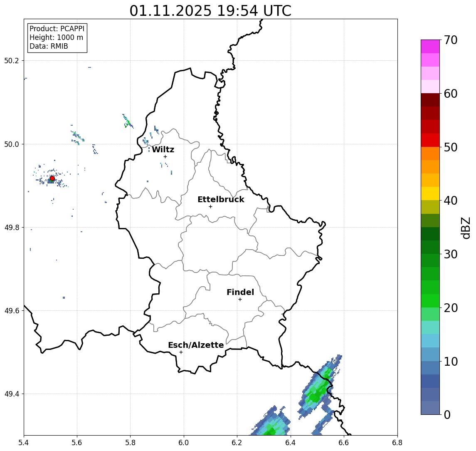Select the 'Height: 1000 m' text line

(56, 37)
